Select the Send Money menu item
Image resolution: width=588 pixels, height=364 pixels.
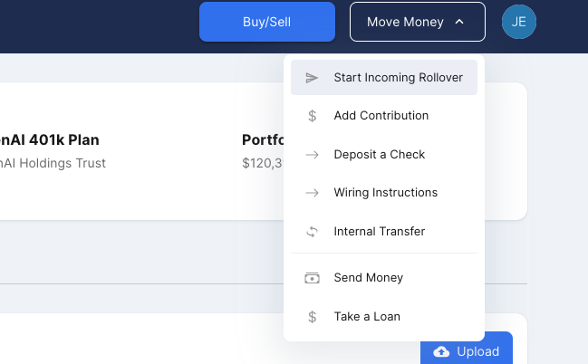(x=368, y=278)
